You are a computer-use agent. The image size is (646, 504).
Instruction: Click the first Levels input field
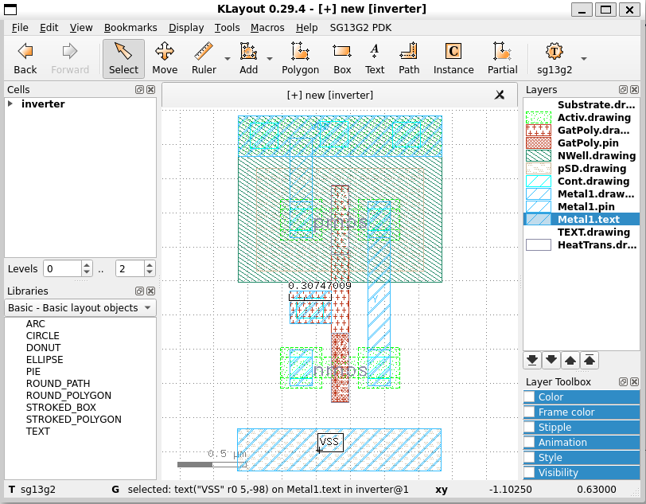click(62, 269)
